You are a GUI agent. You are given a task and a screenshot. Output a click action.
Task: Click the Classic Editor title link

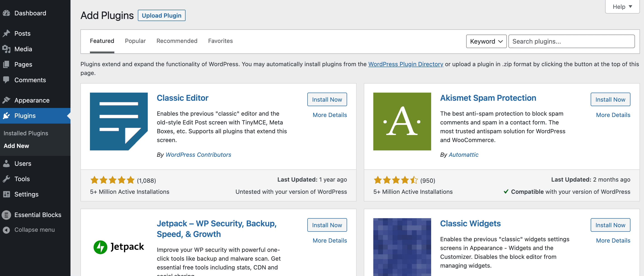point(183,98)
